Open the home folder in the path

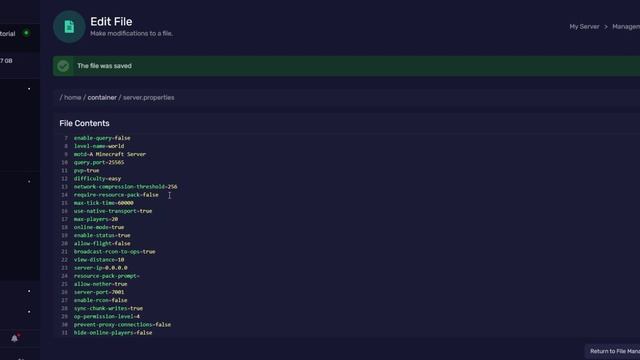click(73, 98)
